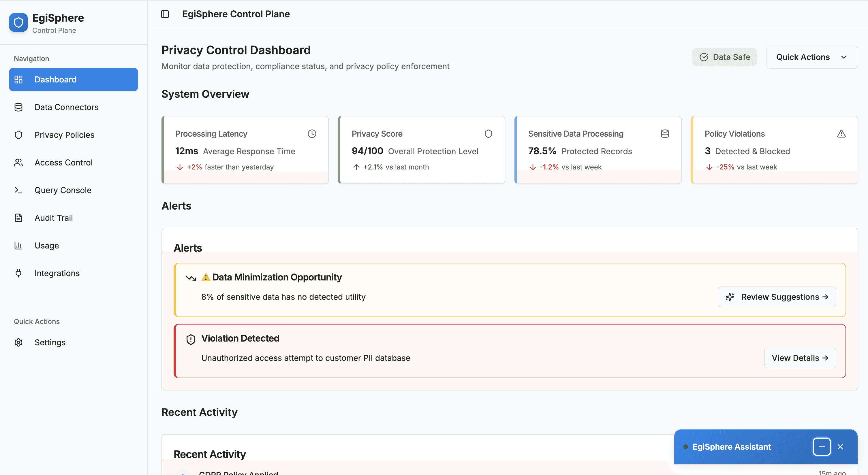Screen dimensions: 868x475
Task: Toggle the sidebar panel icon
Action: [165, 14]
